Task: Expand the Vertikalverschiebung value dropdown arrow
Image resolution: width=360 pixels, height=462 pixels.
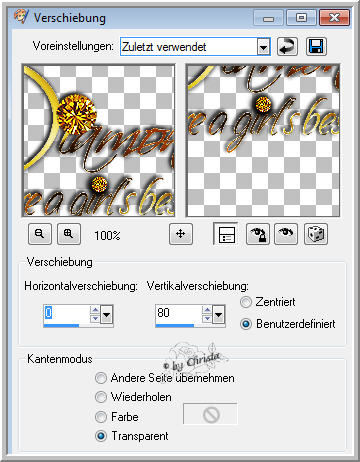Action: pyautogui.click(x=219, y=314)
